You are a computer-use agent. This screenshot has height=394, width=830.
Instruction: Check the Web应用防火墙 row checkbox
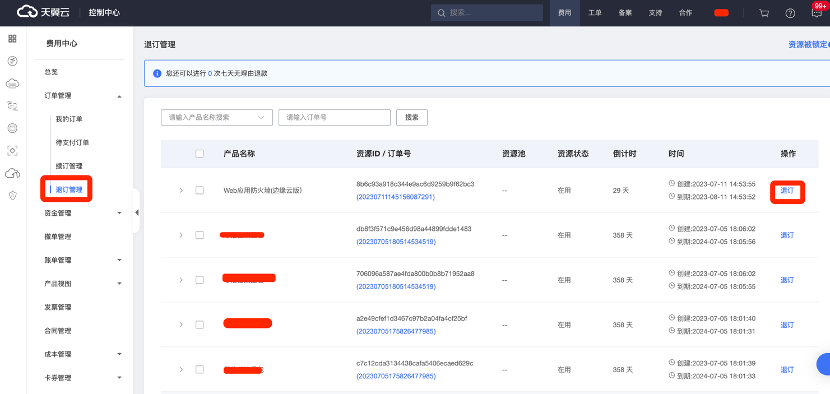(x=200, y=190)
